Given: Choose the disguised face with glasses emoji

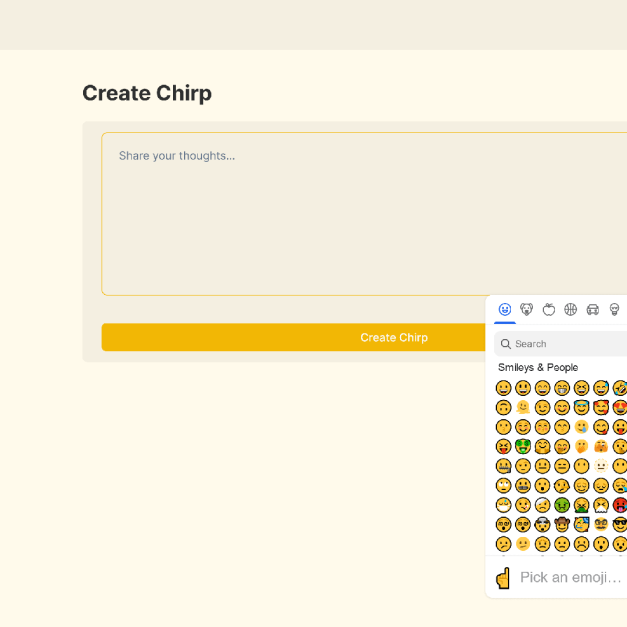Looking at the screenshot, I should 601,525.
